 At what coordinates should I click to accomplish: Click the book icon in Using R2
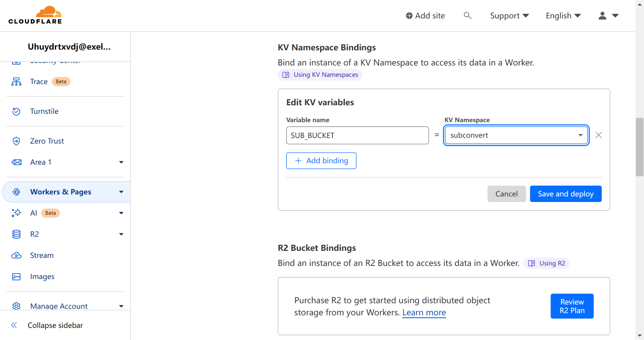(531, 263)
